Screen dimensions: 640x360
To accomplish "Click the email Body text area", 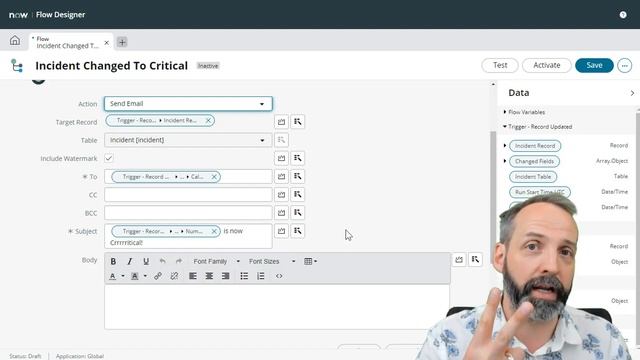I will tap(277, 307).
